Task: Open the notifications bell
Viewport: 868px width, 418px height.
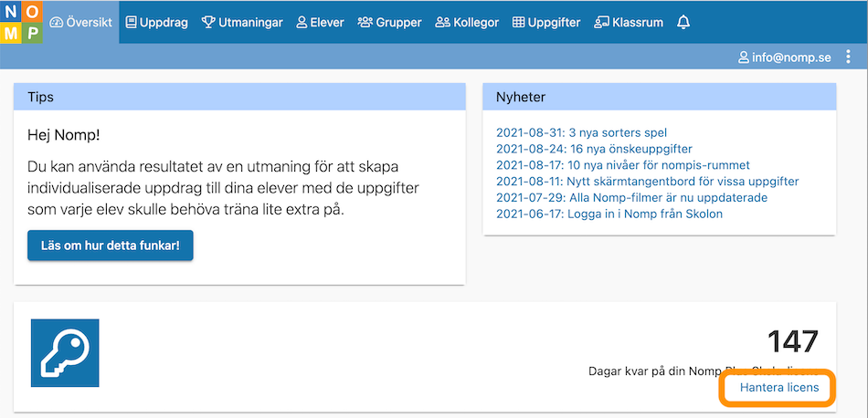Action: (x=683, y=22)
